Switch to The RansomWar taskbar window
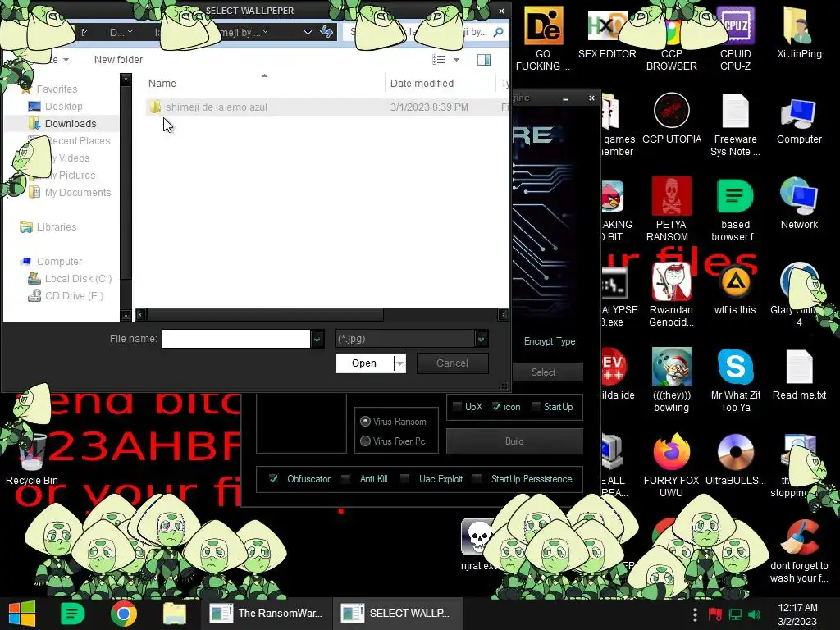The image size is (840, 630). (x=267, y=614)
